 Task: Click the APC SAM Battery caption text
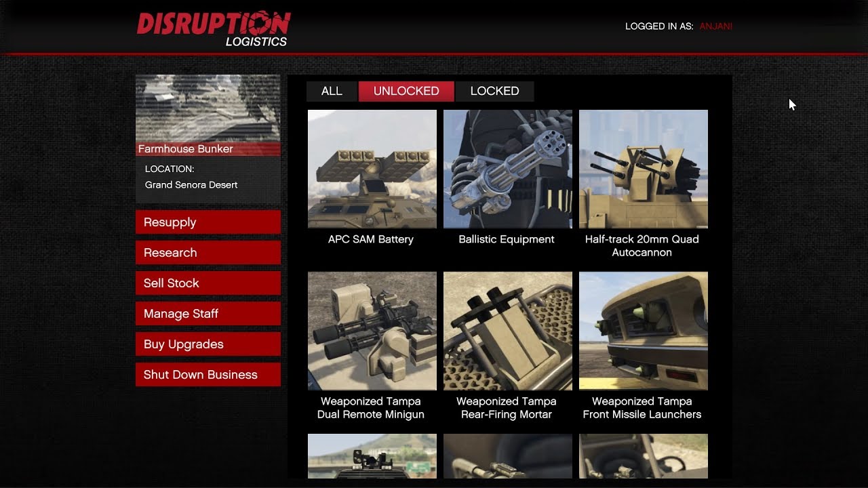(x=371, y=239)
